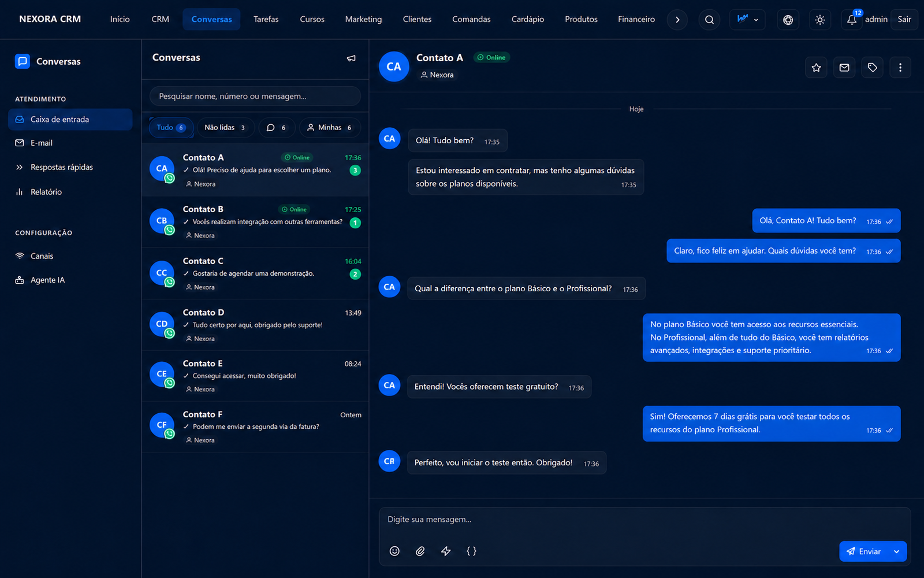
Task: Click the unread badge 3 on Contato A
Action: (355, 171)
